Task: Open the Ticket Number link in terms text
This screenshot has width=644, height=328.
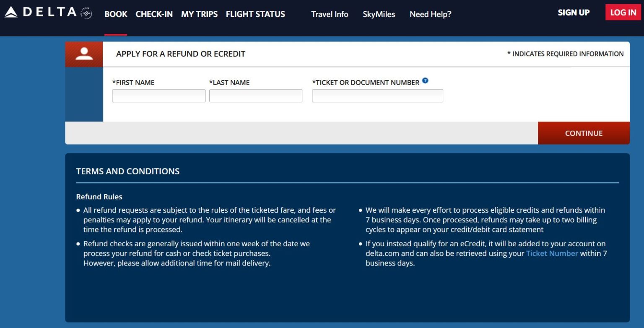Action: click(551, 253)
